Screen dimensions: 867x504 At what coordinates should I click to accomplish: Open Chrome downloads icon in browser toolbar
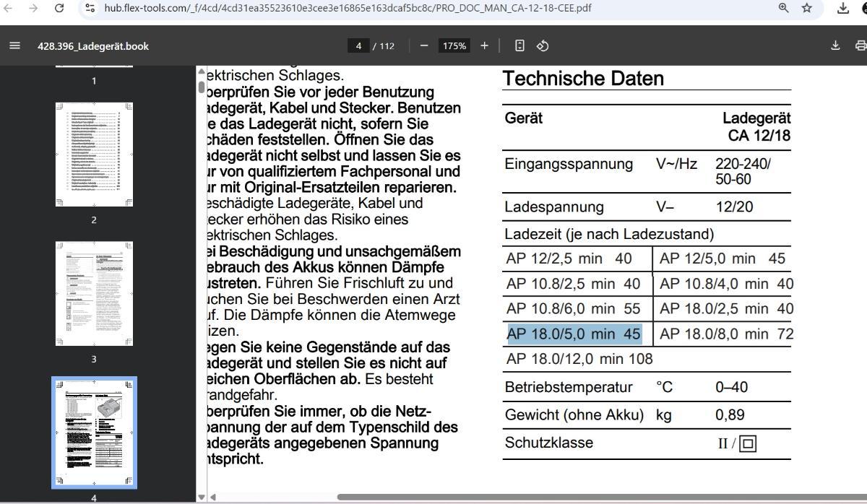pos(842,8)
